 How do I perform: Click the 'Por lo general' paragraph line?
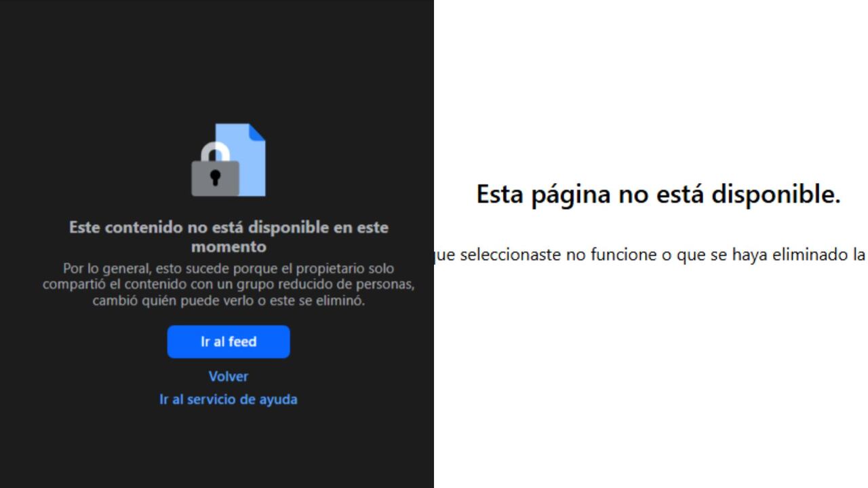tap(229, 268)
